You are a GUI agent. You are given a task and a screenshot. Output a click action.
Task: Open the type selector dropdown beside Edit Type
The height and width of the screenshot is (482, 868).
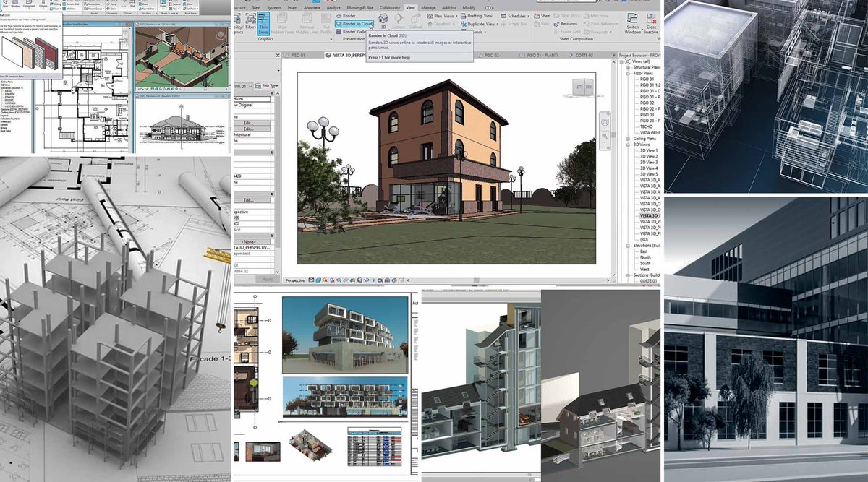click(250, 86)
